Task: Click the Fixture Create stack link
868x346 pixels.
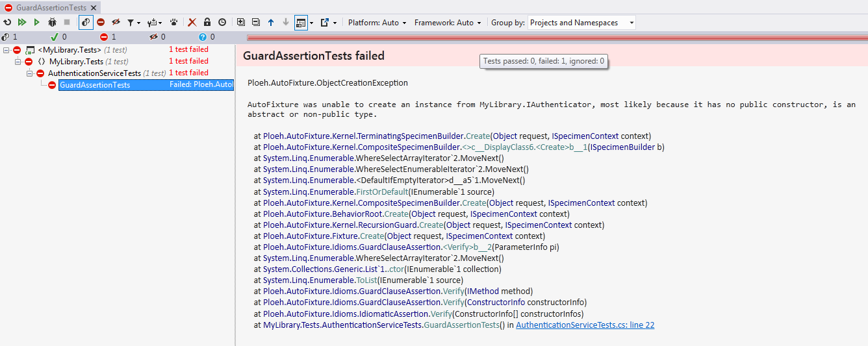Action: (x=372, y=236)
